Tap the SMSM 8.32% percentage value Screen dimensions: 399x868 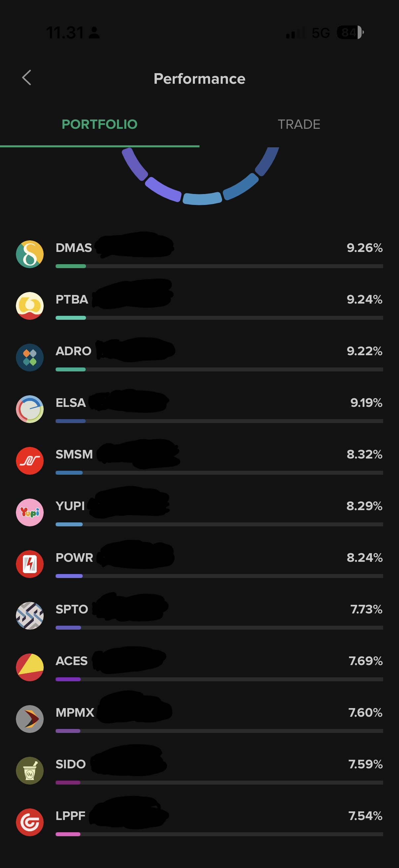coord(364,454)
